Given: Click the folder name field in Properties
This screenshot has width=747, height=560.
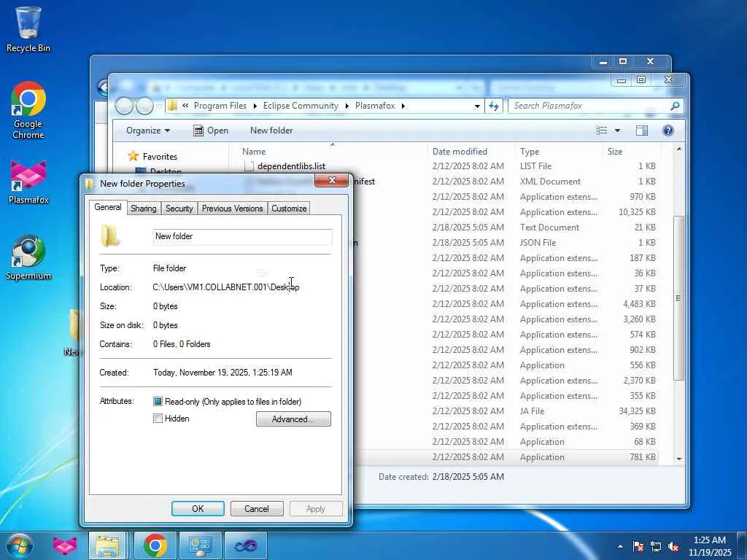Looking at the screenshot, I should (x=242, y=237).
